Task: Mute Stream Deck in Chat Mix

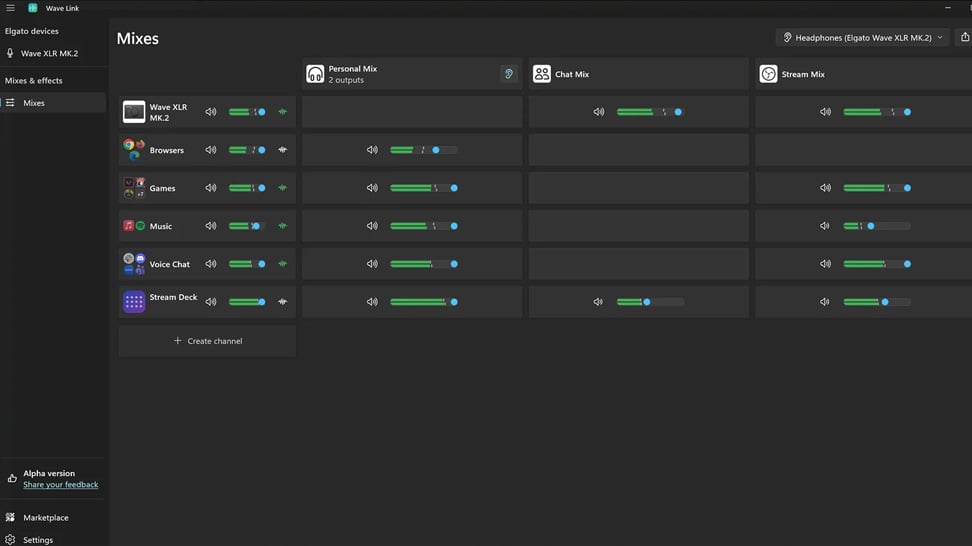Action: [x=598, y=302]
